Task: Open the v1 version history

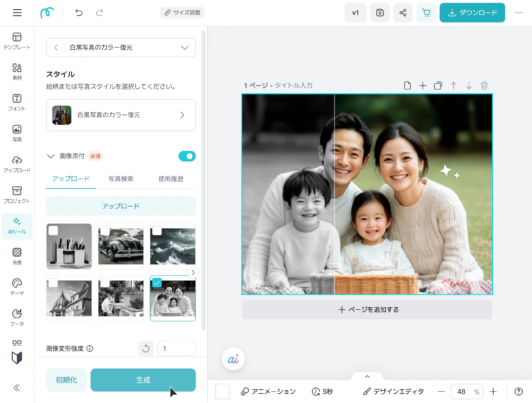Action: tap(355, 13)
